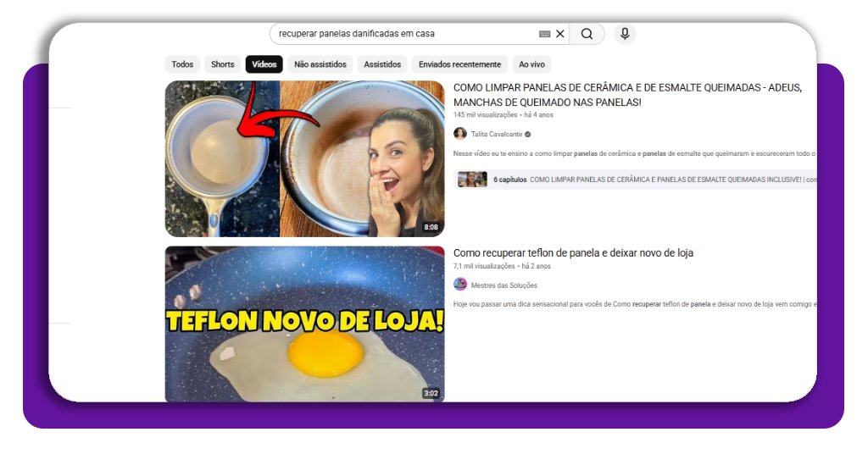The height and width of the screenshot is (454, 868).
Task: Open the "Como recuperar teflon de panela" title
Action: (x=573, y=253)
